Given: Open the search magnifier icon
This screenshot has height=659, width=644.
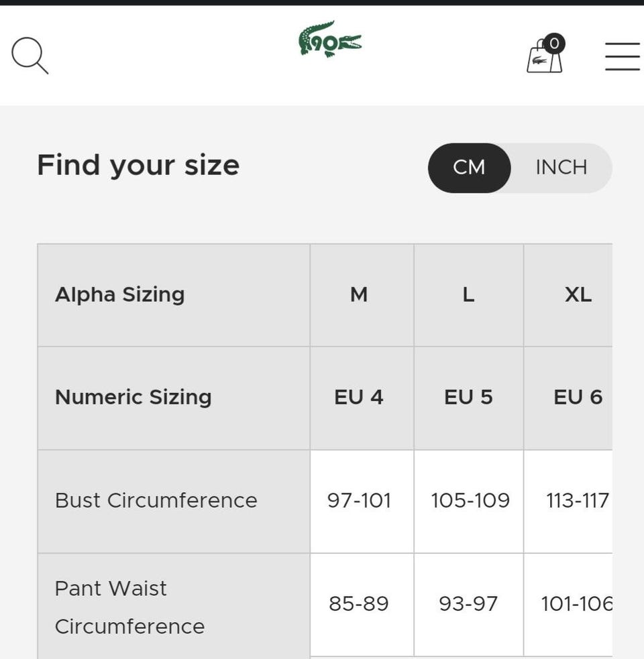Looking at the screenshot, I should pos(30,56).
